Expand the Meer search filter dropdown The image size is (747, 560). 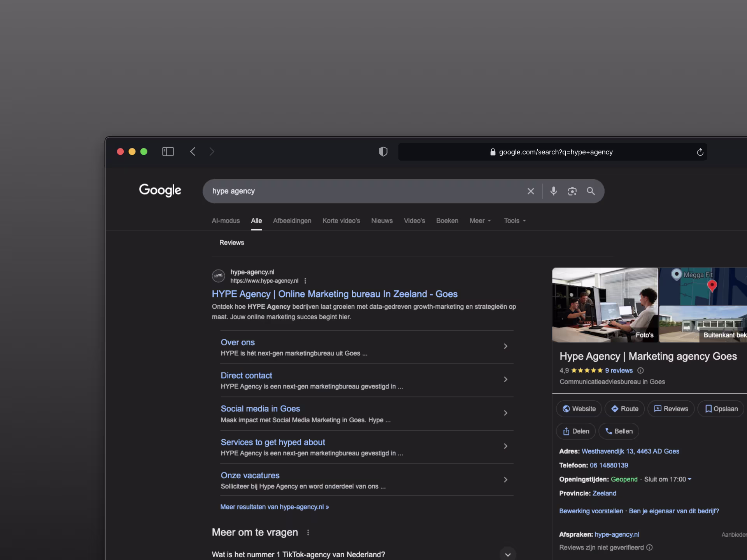click(480, 221)
